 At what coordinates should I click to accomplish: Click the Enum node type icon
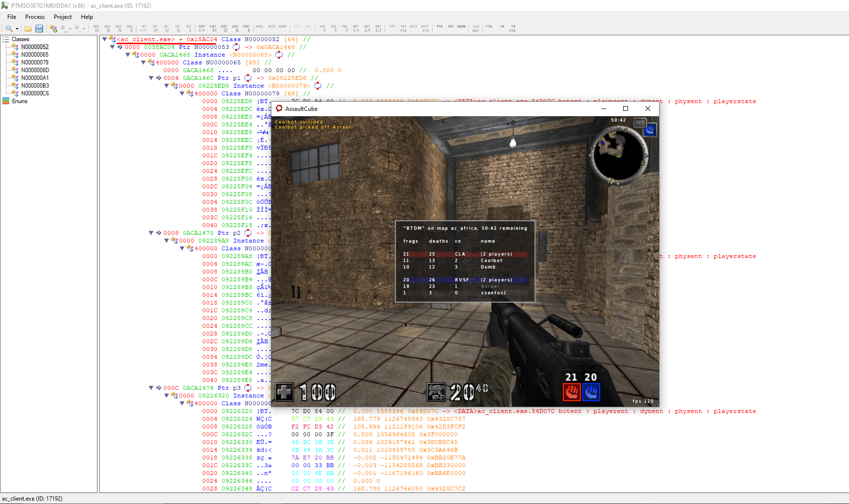[x=282, y=27]
